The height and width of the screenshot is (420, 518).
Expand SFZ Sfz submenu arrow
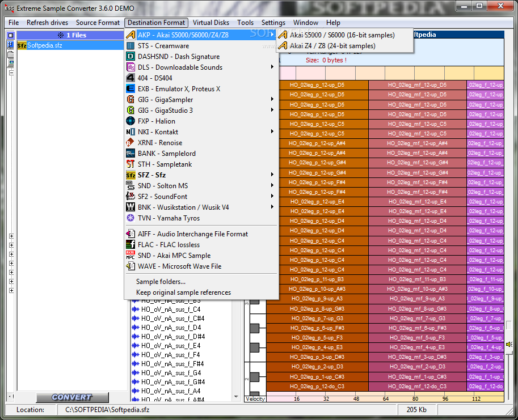[272, 175]
